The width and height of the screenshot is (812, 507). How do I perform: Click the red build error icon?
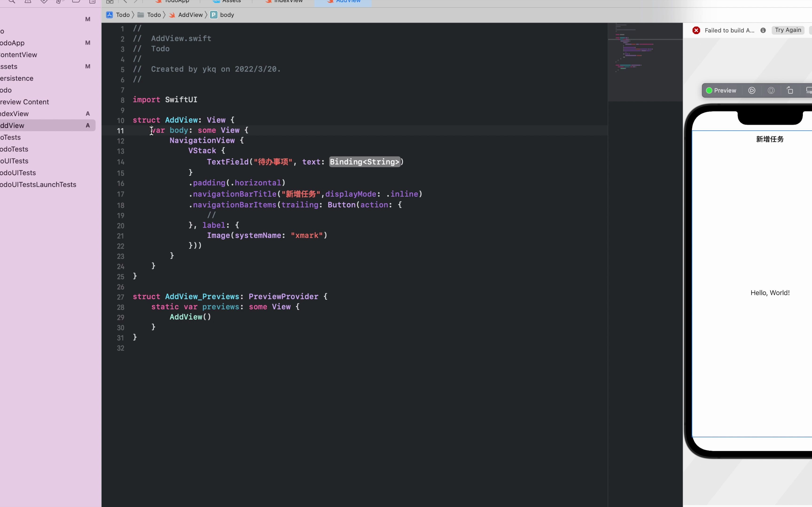[696, 30]
